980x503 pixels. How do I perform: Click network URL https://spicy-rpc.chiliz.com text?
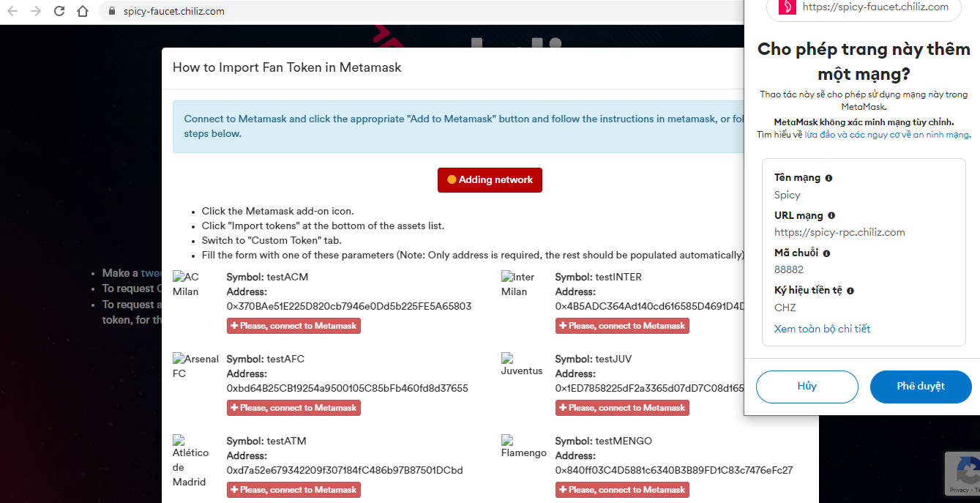[839, 232]
